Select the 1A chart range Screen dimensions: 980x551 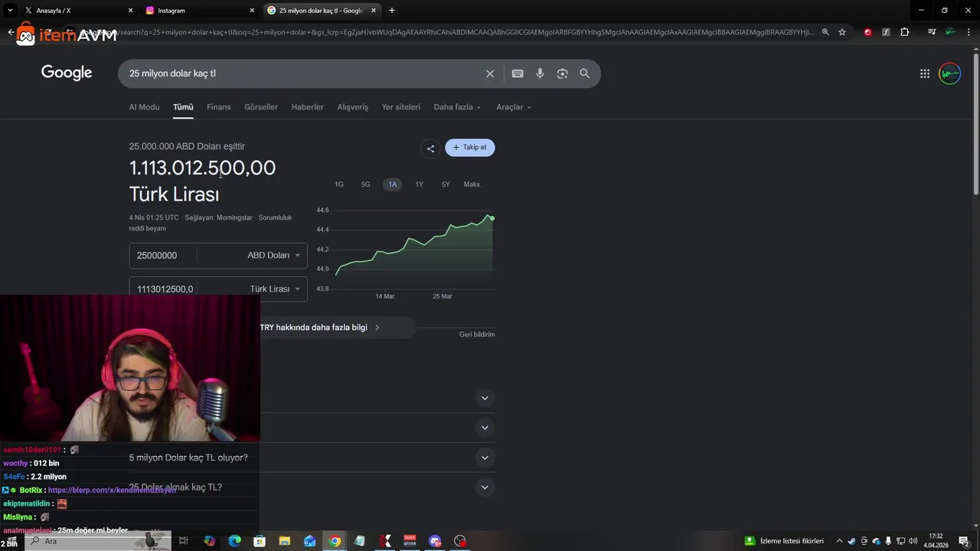click(393, 184)
